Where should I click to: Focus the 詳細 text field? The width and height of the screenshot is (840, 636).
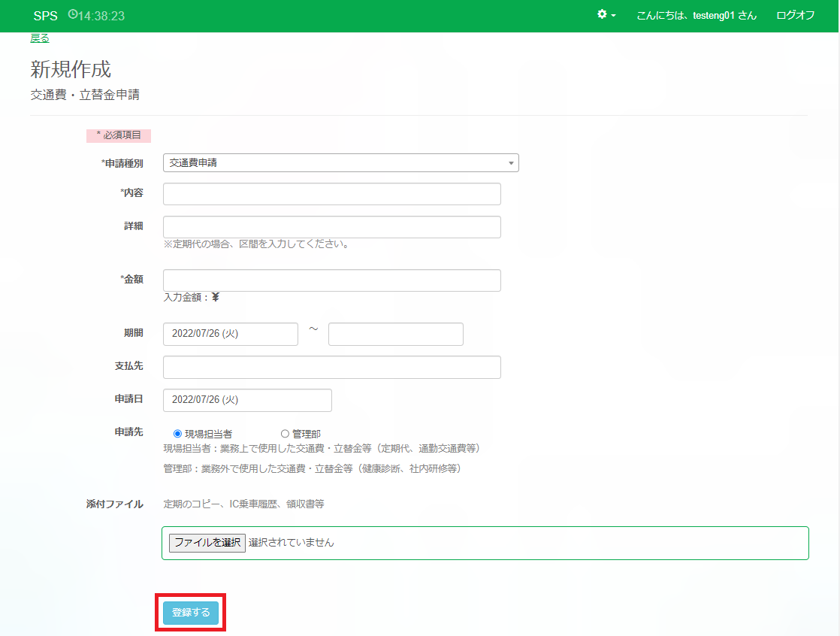click(x=331, y=227)
